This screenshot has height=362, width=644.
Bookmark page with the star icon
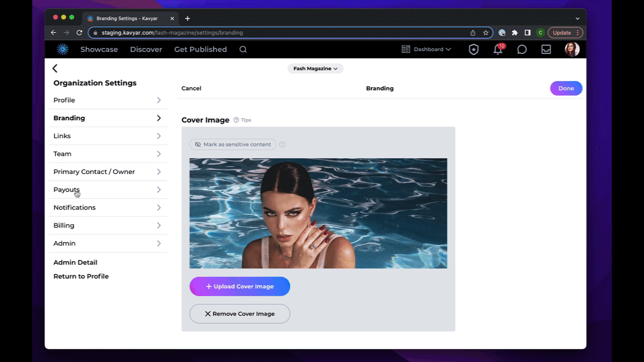coord(486,33)
